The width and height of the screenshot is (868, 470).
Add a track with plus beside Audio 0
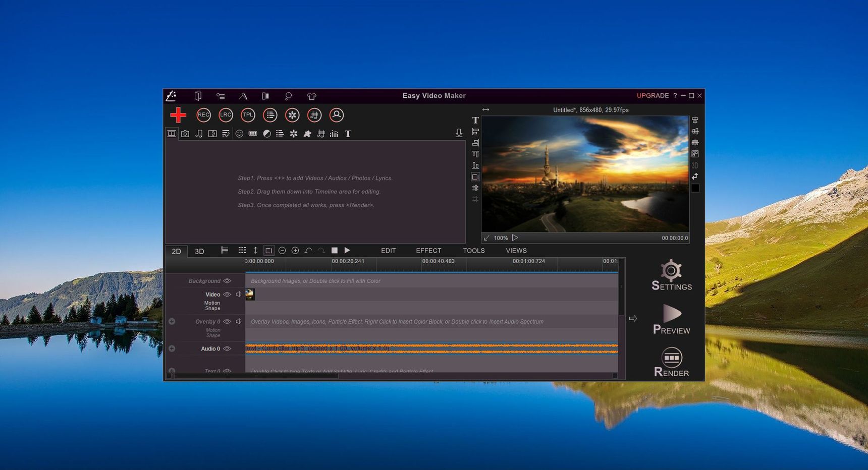click(x=172, y=348)
